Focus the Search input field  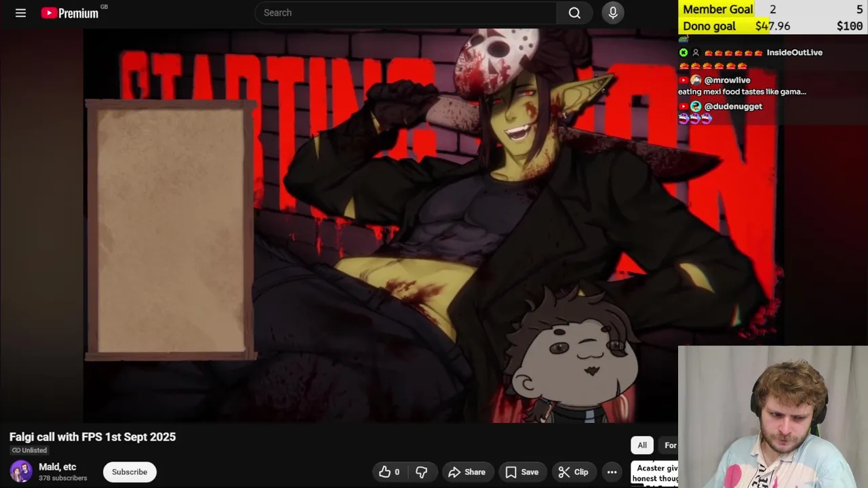click(x=406, y=13)
